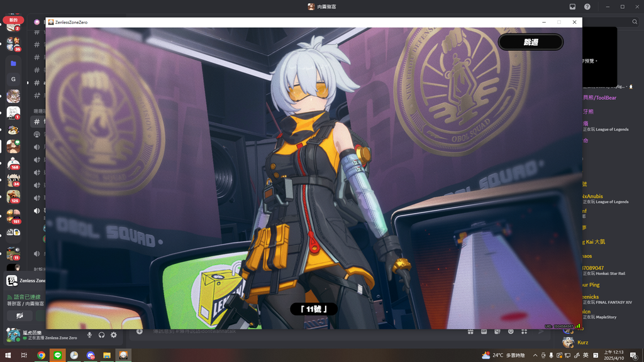This screenshot has height=362, width=644.
Task: Open the Windows notification center
Action: pyautogui.click(x=634, y=355)
